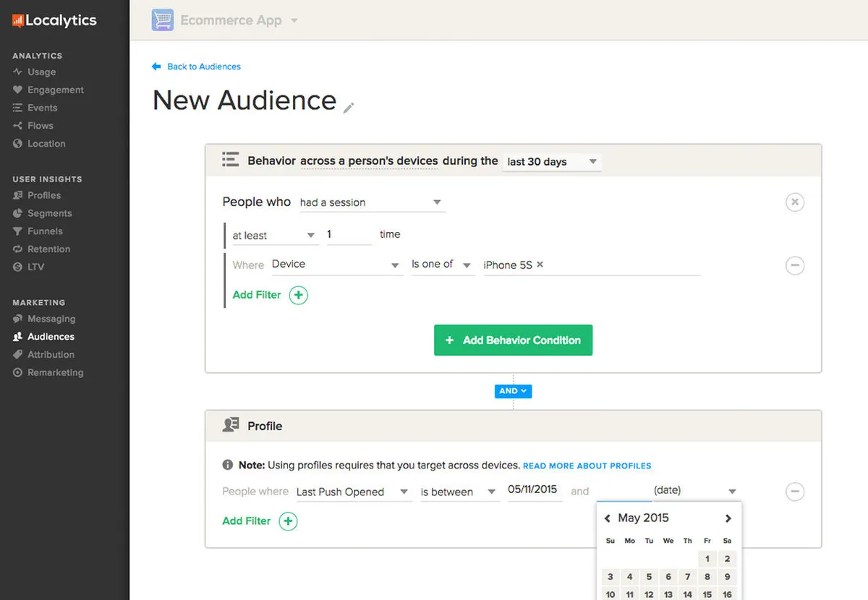Viewport: 868px width, 600px height.
Task: Click the session count field showing 1
Action: coord(349,235)
